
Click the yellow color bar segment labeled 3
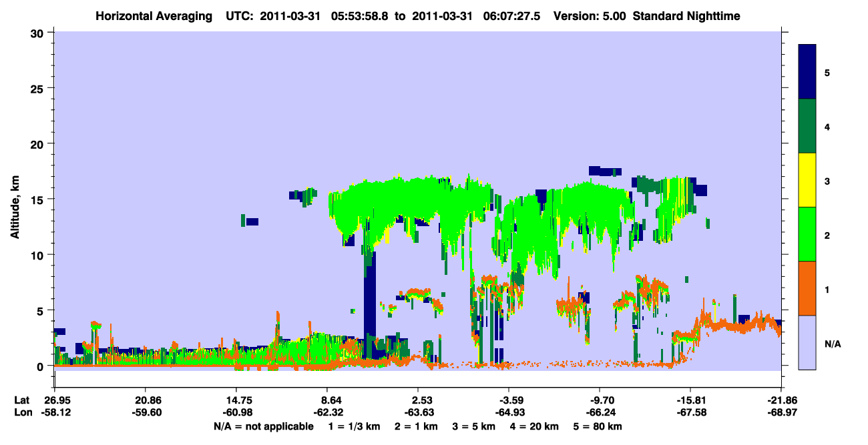coord(808,180)
